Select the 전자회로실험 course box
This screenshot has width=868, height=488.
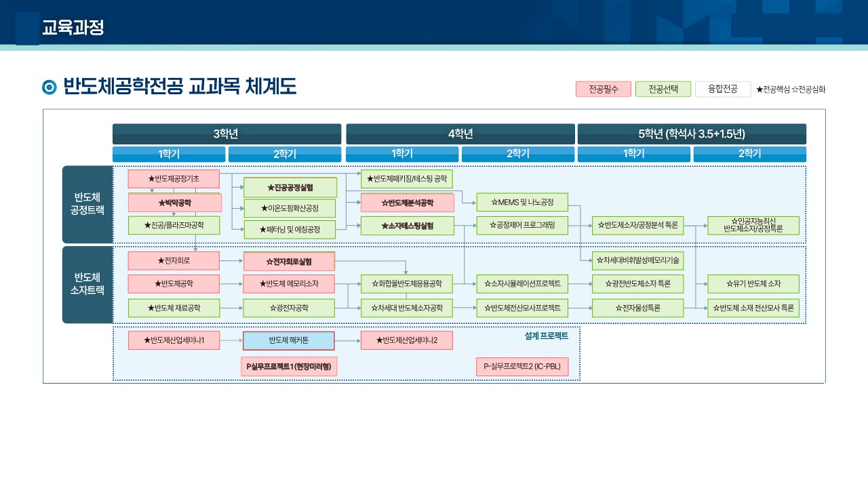[x=290, y=261]
